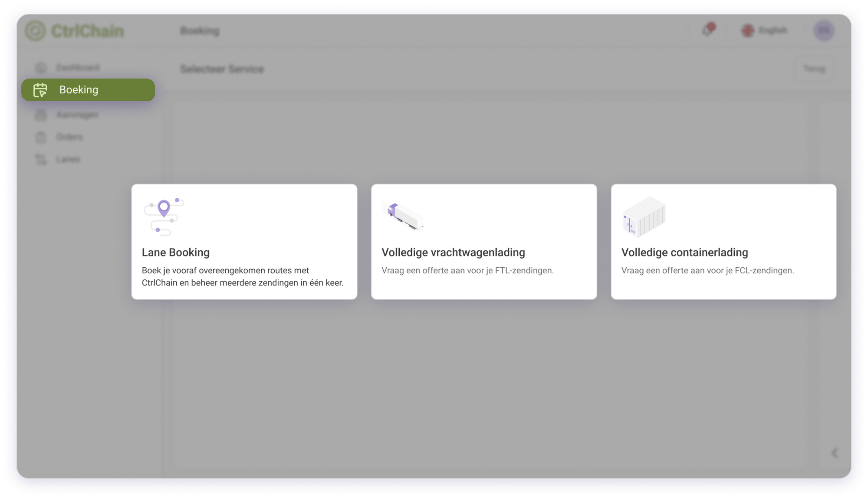Click the Orders clipboard icon
868x498 pixels.
tap(41, 137)
